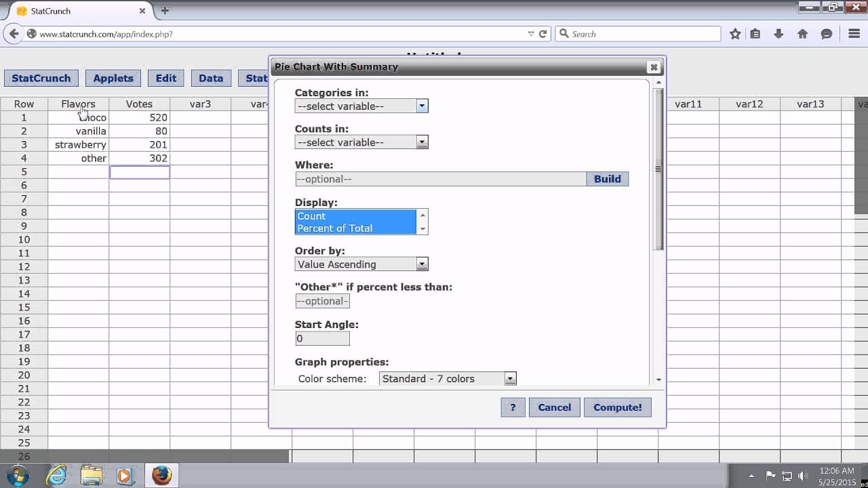The width and height of the screenshot is (868, 488).
Task: Click the var12 column header
Action: click(749, 104)
